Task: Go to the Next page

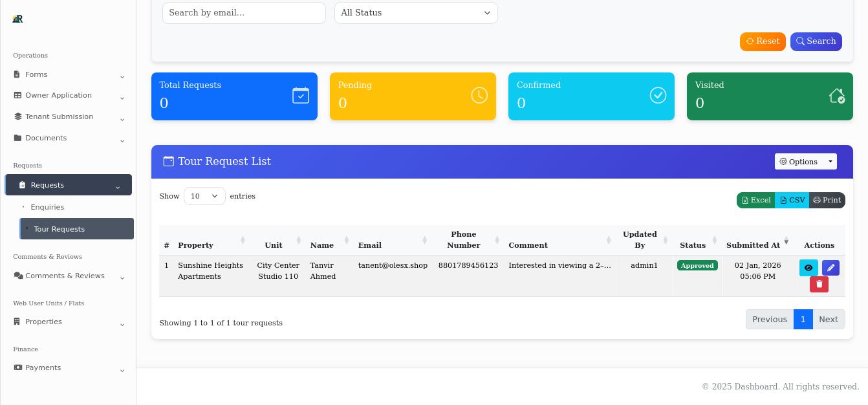Action: coord(829,319)
